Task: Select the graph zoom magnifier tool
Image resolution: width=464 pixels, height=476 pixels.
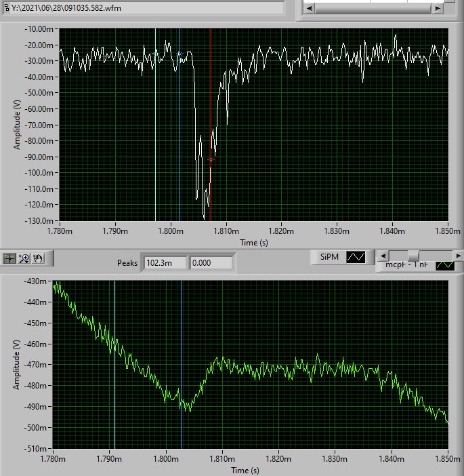Action: click(x=24, y=258)
